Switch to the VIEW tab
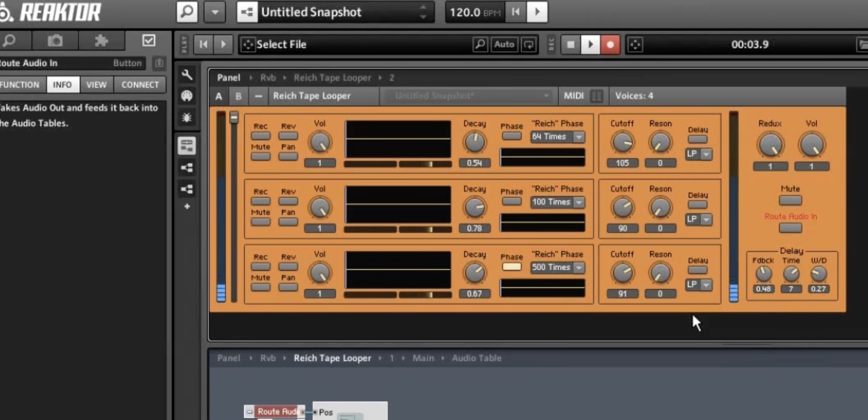Image resolution: width=868 pixels, height=420 pixels. [96, 85]
